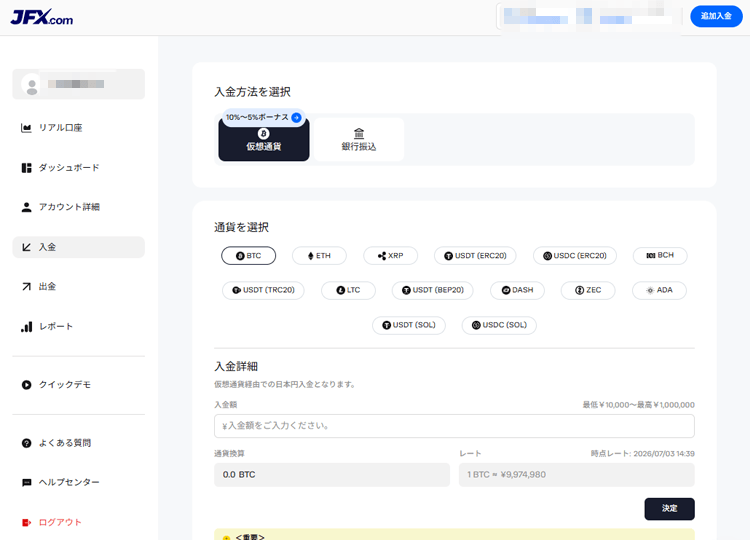Click the bar chart icon beside レポート

[26, 327]
